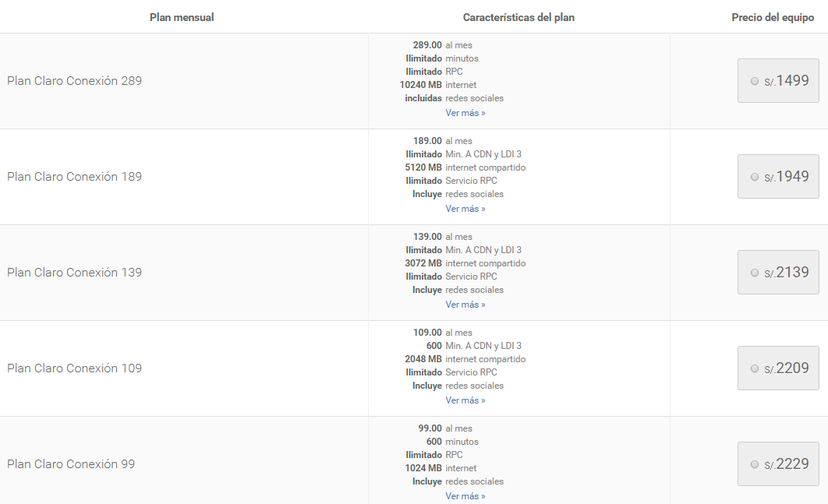Select the S/.1499 equipment price radio button
The height and width of the screenshot is (504, 828).
(x=754, y=81)
